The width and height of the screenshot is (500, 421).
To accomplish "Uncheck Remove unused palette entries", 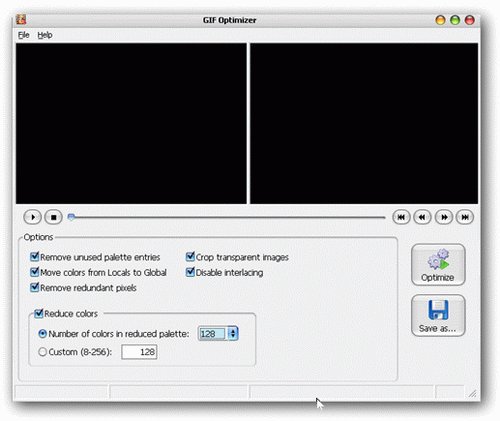I will click(x=35, y=257).
